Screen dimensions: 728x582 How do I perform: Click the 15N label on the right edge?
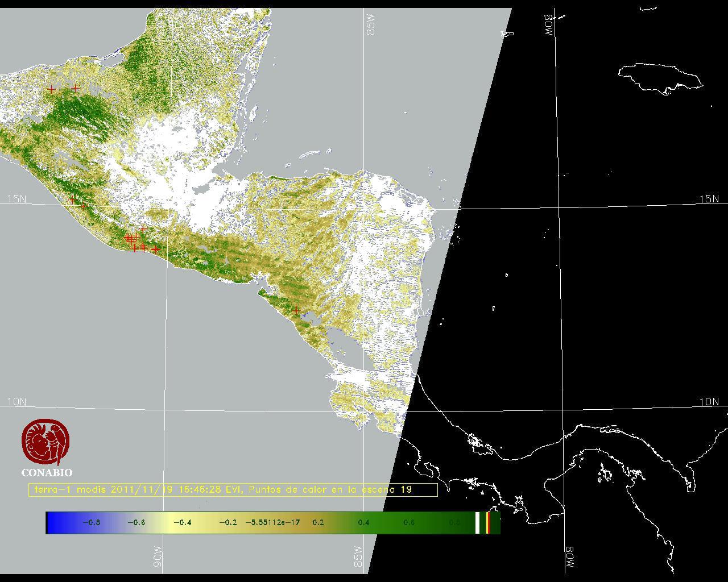click(709, 199)
